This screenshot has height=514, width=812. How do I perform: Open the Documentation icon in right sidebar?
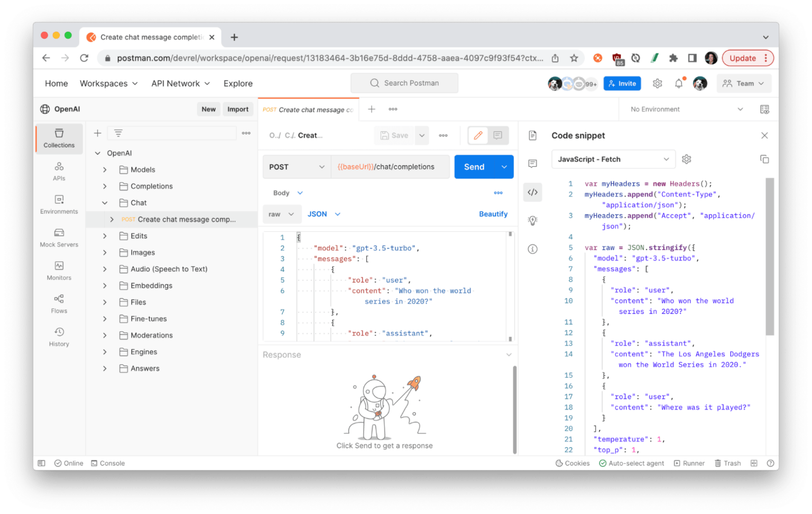click(x=532, y=135)
